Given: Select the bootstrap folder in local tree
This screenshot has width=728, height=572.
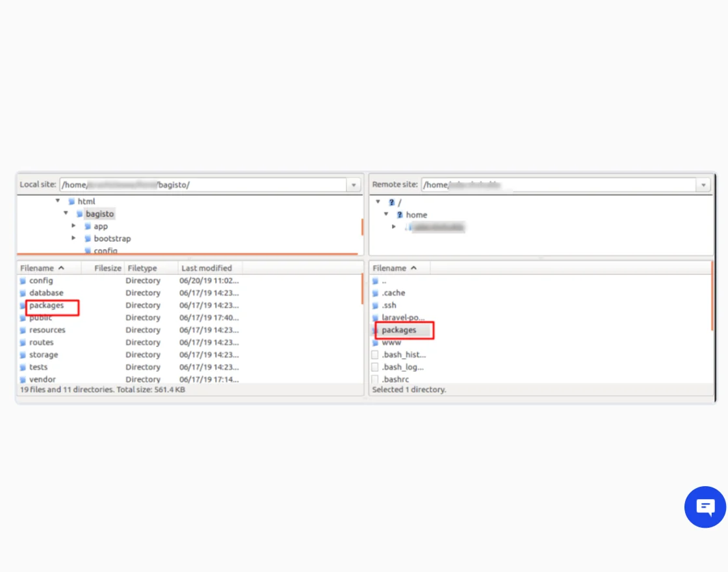Looking at the screenshot, I should click(x=112, y=239).
